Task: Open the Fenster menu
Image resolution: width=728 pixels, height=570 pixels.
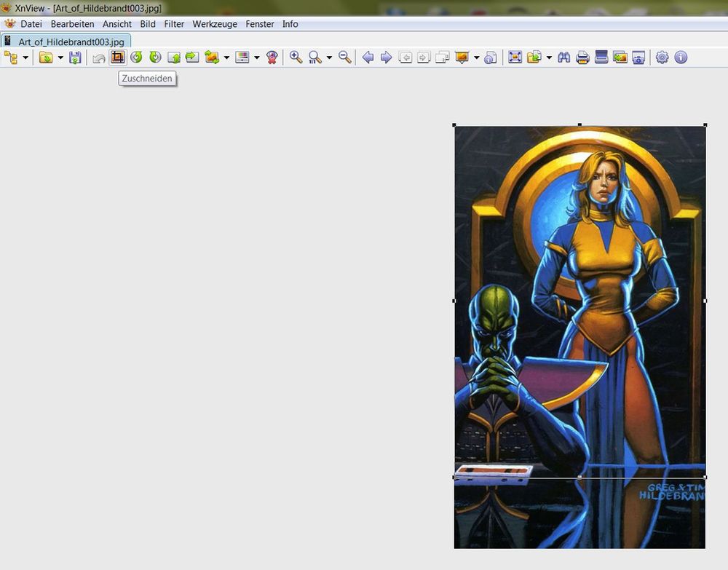Action: pyautogui.click(x=260, y=24)
